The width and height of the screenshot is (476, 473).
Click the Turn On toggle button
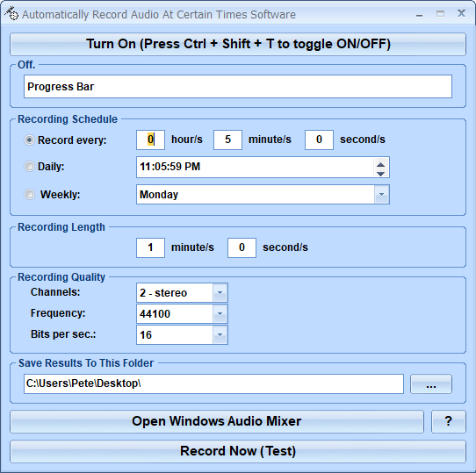[x=238, y=44]
